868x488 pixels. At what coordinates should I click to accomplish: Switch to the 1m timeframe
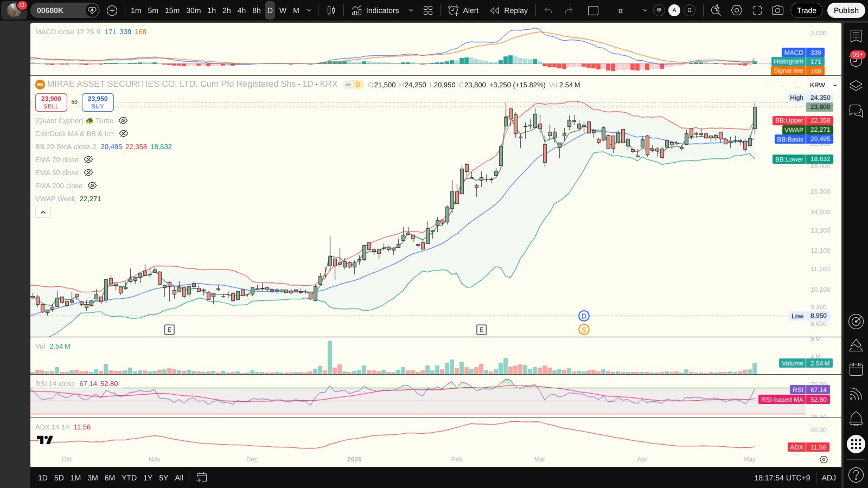pos(136,10)
